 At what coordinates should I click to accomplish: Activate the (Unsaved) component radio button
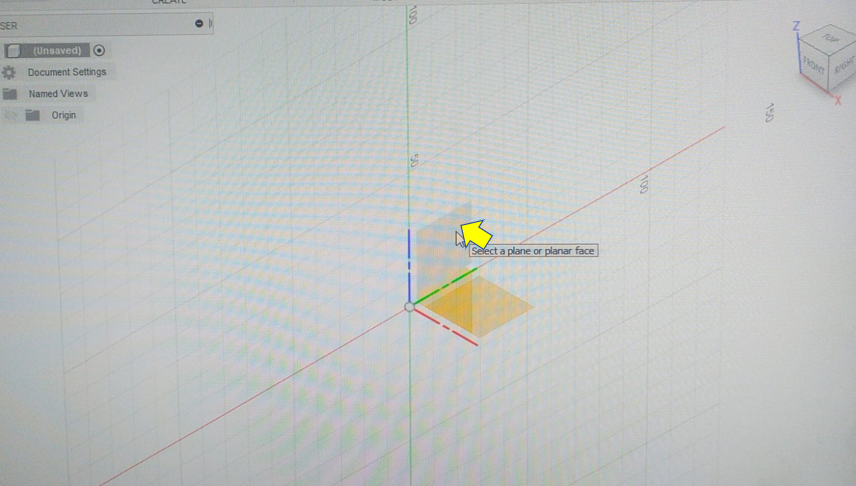click(x=99, y=50)
